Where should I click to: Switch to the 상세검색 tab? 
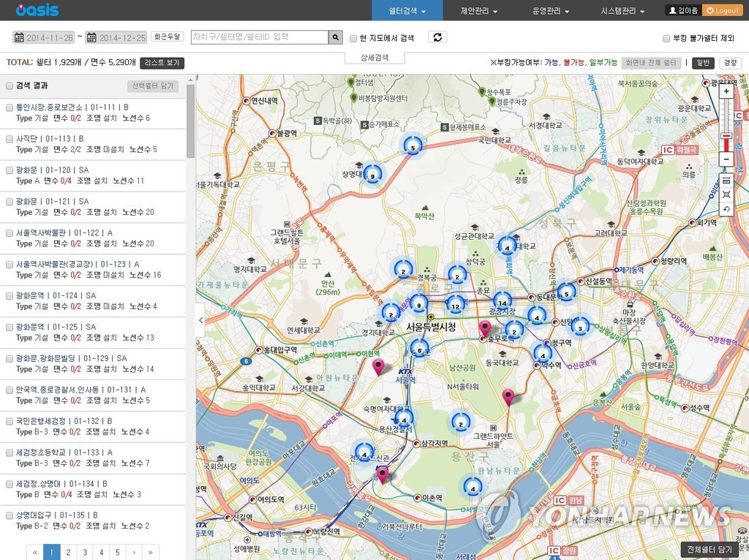pyautogui.click(x=374, y=57)
